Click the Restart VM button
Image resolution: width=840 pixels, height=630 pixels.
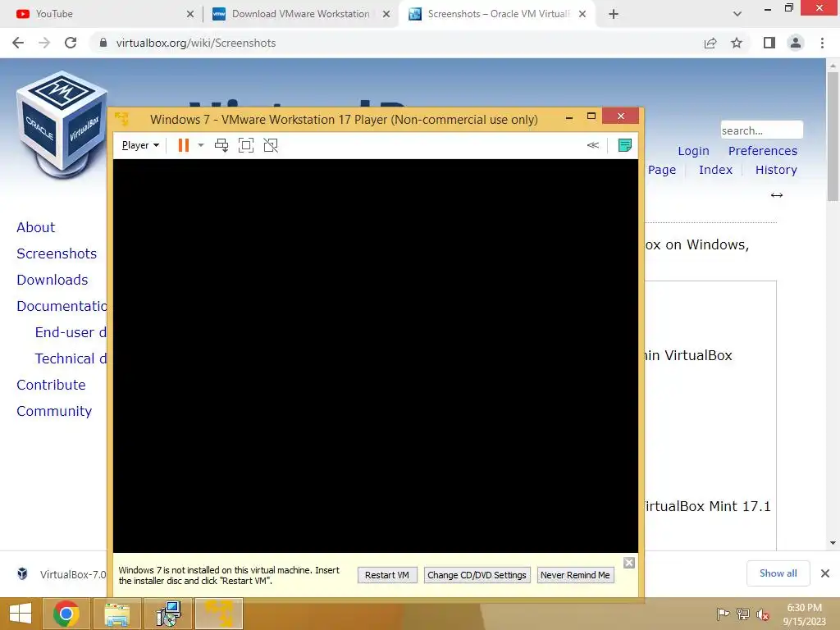coord(387,575)
